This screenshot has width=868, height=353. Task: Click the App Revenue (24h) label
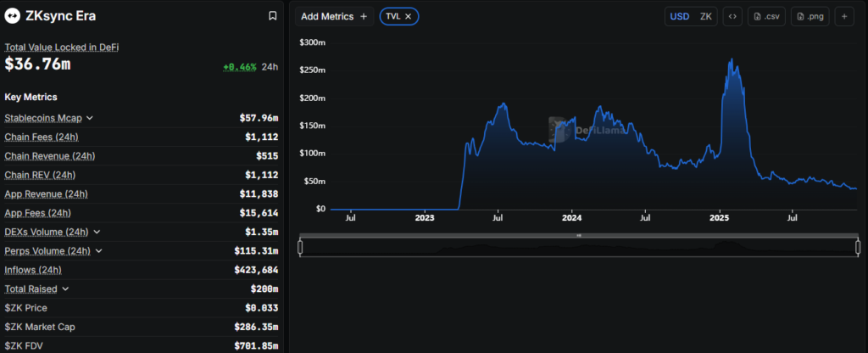[x=46, y=193]
